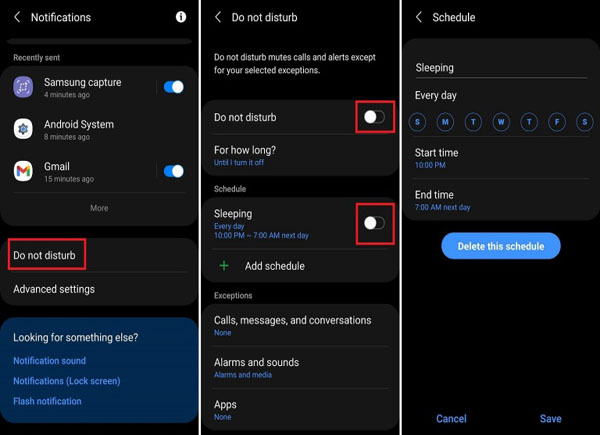Screen dimensions: 600x435
Task: Tap the green plus Add schedule icon
Action: tap(224, 266)
